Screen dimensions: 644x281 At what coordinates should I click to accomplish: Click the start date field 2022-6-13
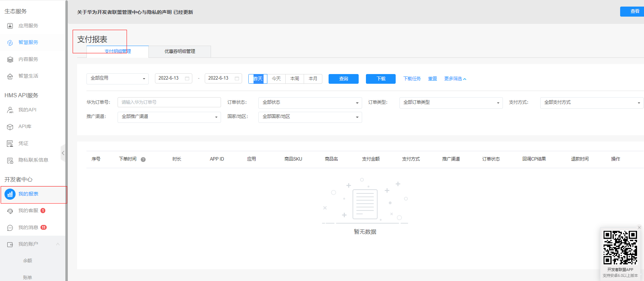pos(174,79)
